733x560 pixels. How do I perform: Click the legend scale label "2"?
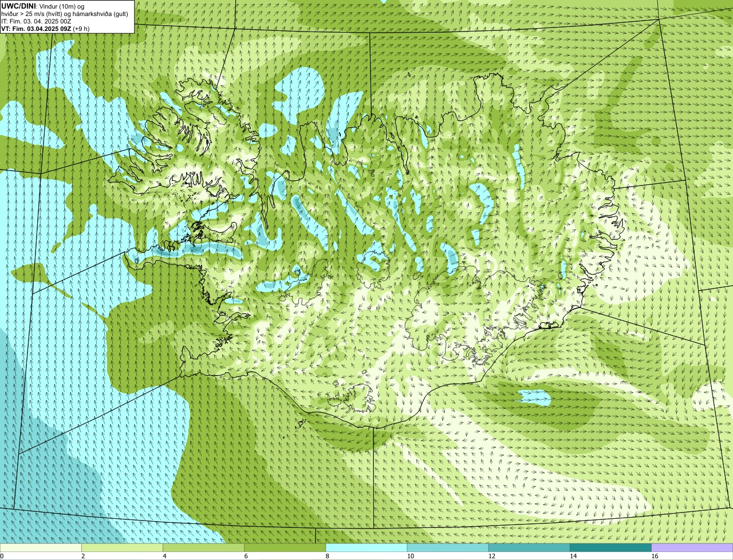click(83, 556)
